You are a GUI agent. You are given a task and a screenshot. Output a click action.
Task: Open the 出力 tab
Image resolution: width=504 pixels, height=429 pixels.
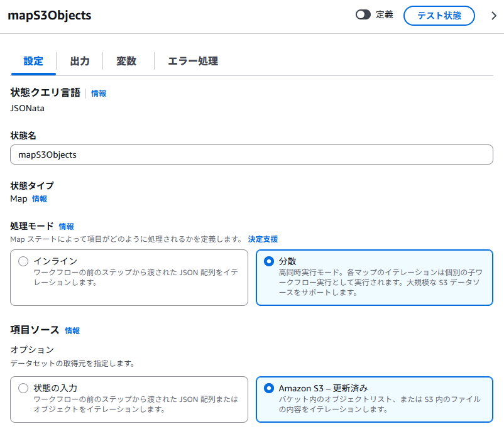coord(79,61)
